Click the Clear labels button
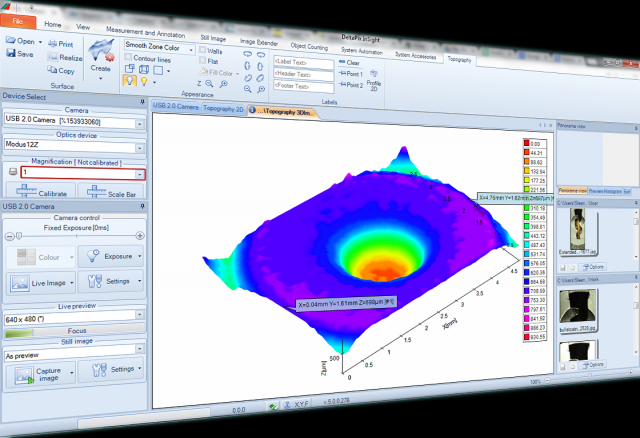Image resolution: width=640 pixels, height=438 pixels. click(x=349, y=62)
